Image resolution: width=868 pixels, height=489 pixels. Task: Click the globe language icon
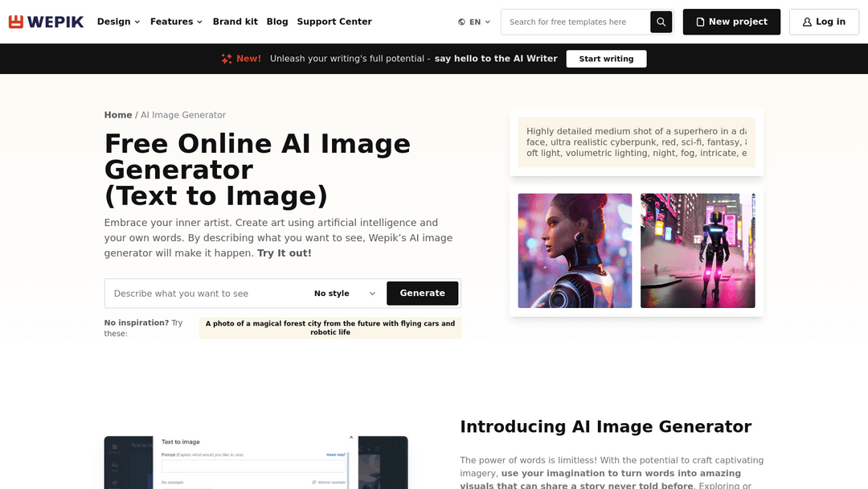(x=461, y=23)
